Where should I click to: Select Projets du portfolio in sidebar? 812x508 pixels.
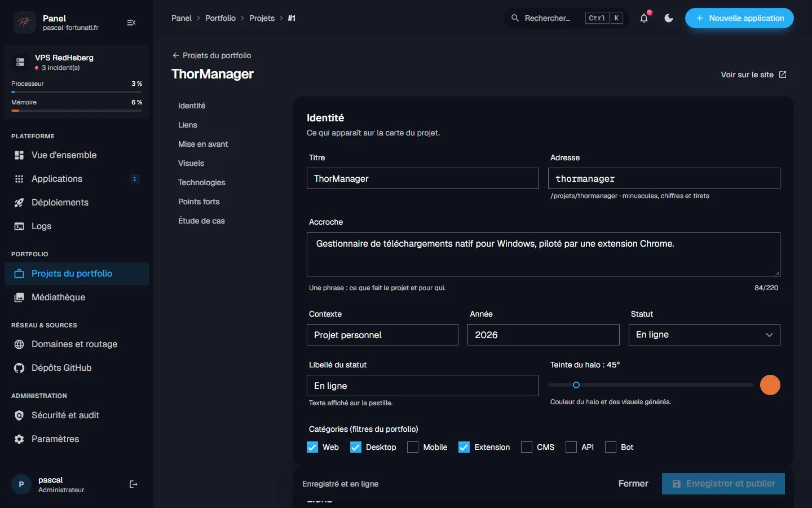77,274
